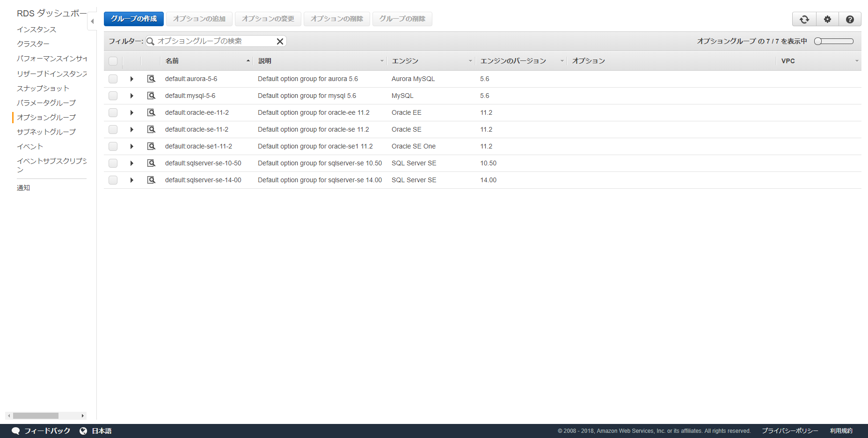The width and height of the screenshot is (868, 438).
Task: Check the default:oracle-ee-11-2 row checkbox
Action: click(113, 112)
